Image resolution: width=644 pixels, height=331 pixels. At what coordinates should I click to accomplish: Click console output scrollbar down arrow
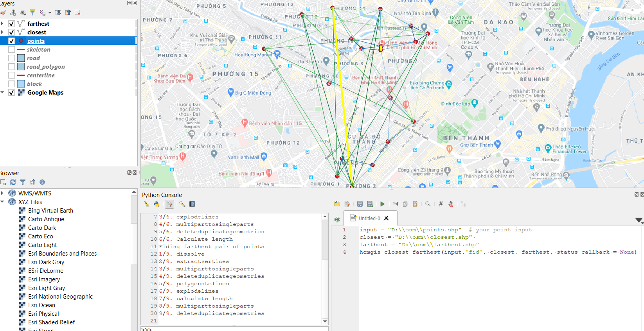[x=325, y=321]
